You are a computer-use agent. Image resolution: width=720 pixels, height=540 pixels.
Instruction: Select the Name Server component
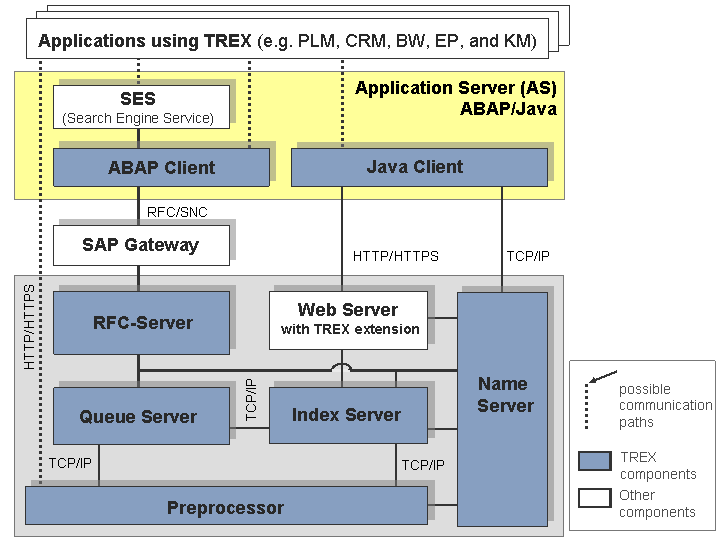pos(502,409)
